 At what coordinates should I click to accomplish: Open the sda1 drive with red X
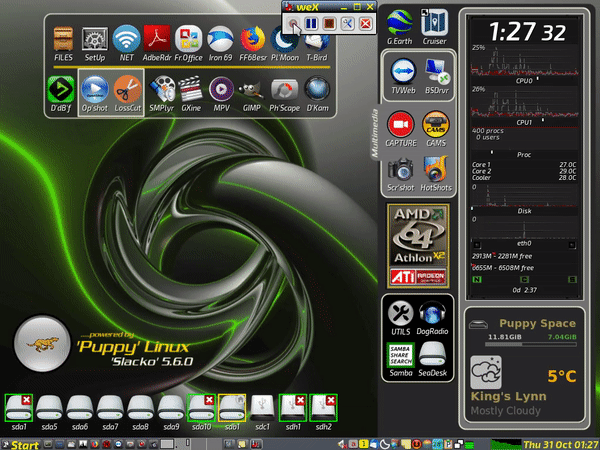[19, 408]
